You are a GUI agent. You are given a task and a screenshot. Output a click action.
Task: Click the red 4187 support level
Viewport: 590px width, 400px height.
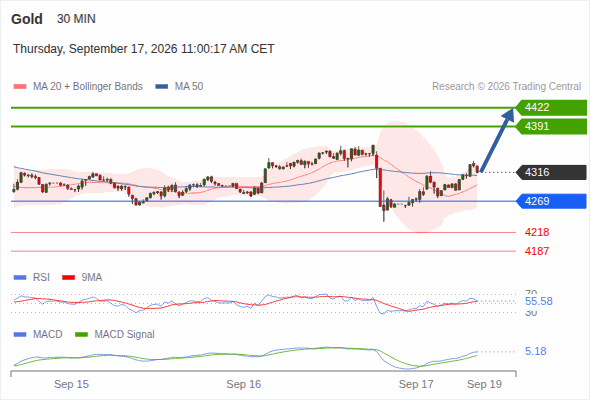click(x=537, y=251)
